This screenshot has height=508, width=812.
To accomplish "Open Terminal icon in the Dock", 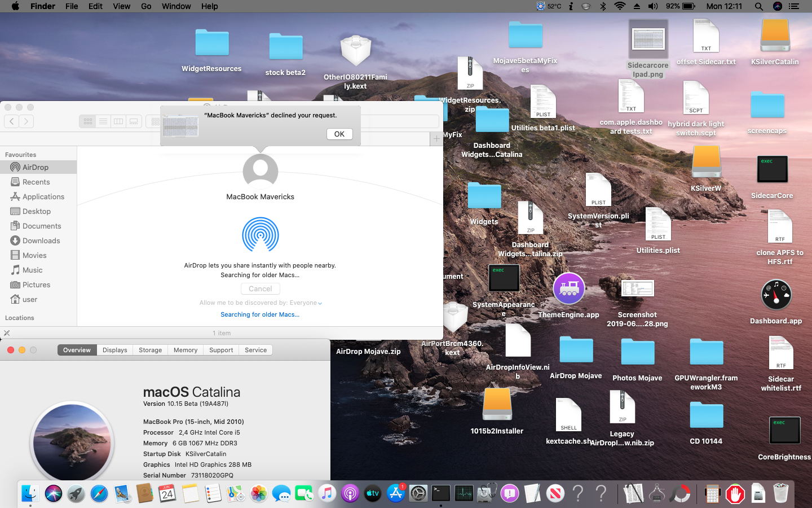I will [x=441, y=493].
